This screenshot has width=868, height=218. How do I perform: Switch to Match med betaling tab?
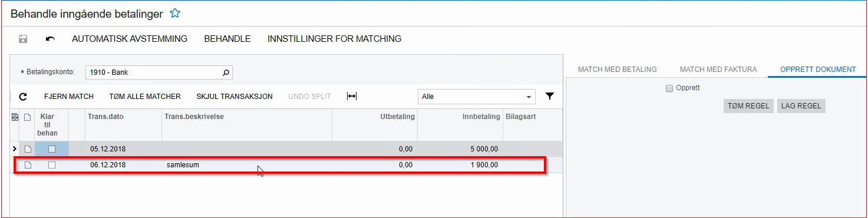pos(617,70)
